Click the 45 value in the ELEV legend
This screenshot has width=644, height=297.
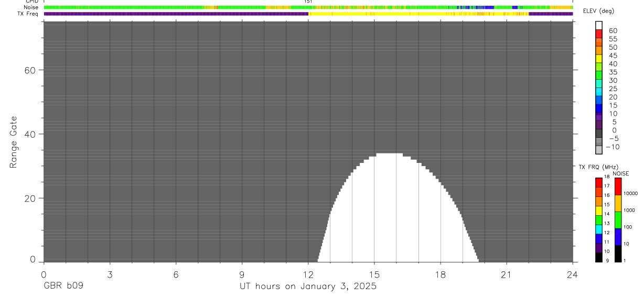[613, 56]
